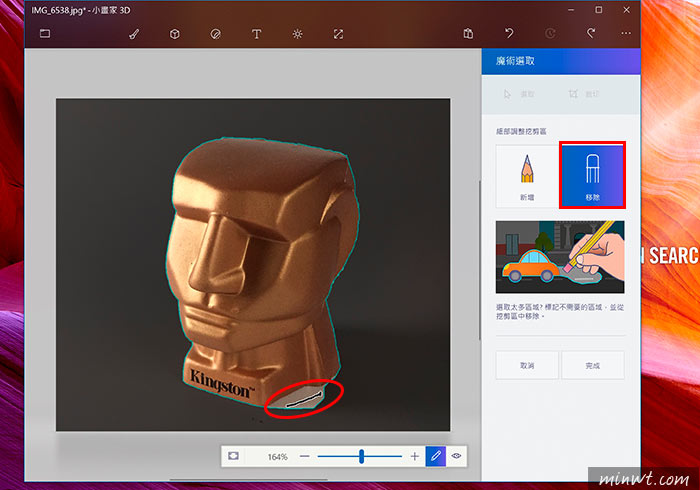
Task: Open the three-dot more options menu
Action: [x=626, y=33]
